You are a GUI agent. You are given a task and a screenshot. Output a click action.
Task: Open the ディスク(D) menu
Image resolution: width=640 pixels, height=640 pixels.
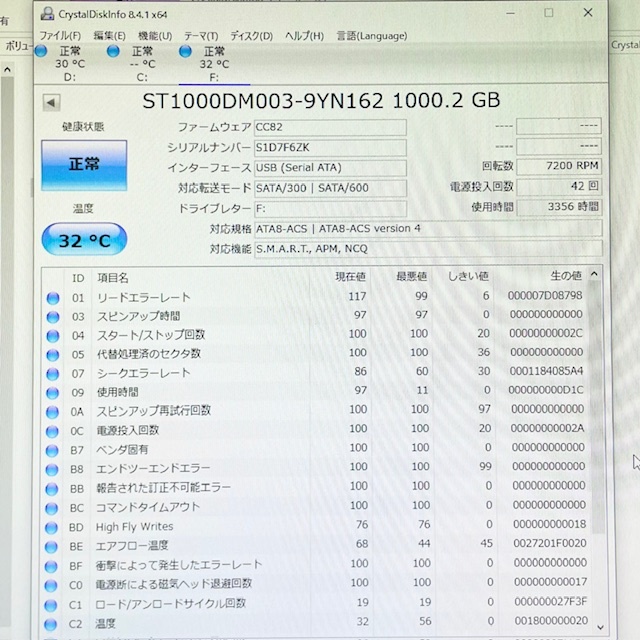tap(251, 36)
